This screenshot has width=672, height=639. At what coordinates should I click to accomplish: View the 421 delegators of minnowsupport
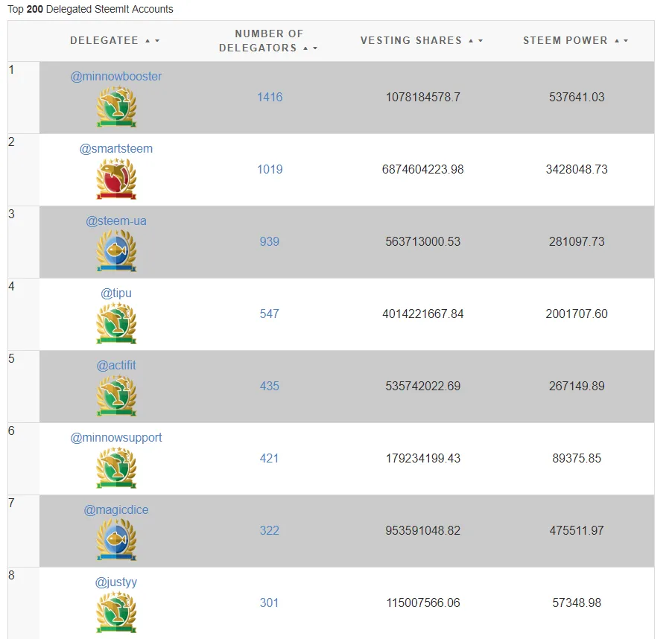(x=270, y=459)
